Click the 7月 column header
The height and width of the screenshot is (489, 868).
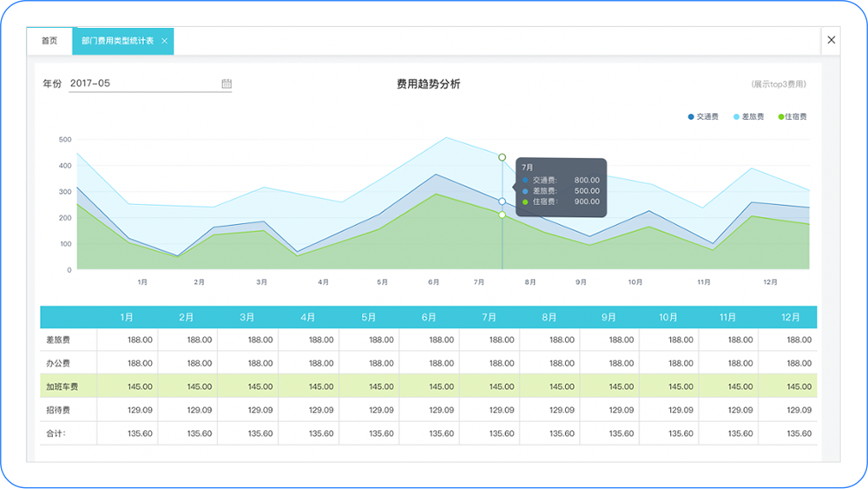tap(489, 317)
